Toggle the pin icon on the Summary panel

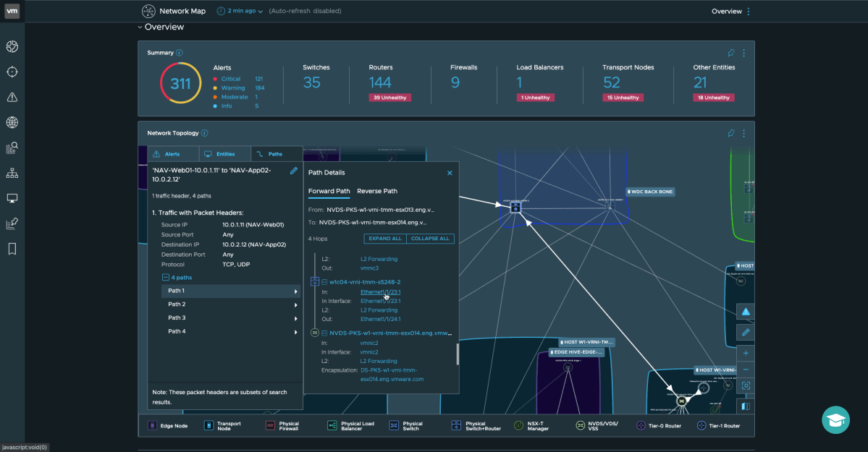(731, 52)
